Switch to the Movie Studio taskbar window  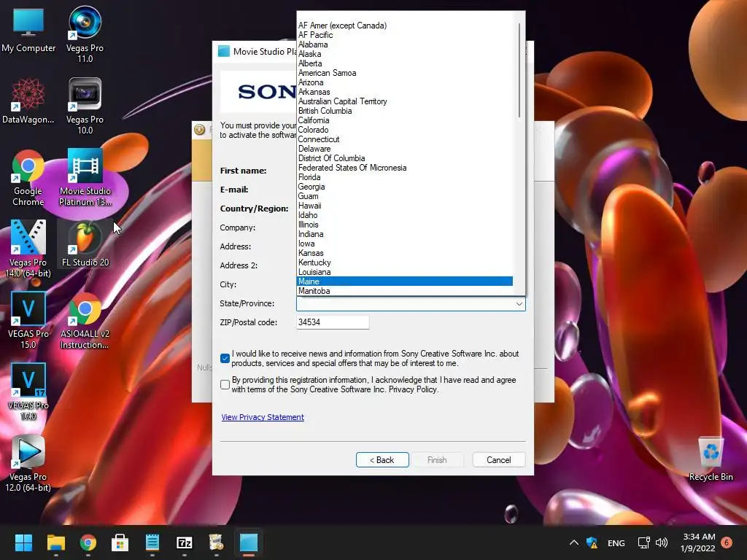(x=249, y=542)
